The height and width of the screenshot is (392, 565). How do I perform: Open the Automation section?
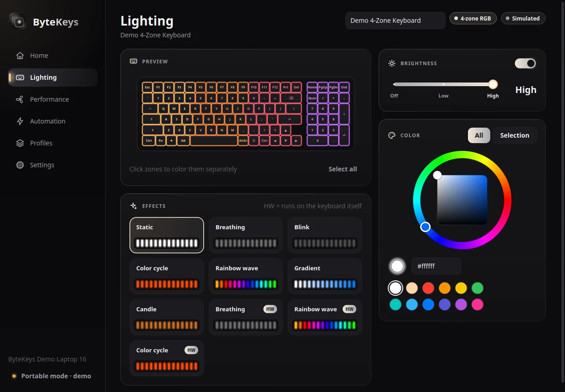point(52,121)
